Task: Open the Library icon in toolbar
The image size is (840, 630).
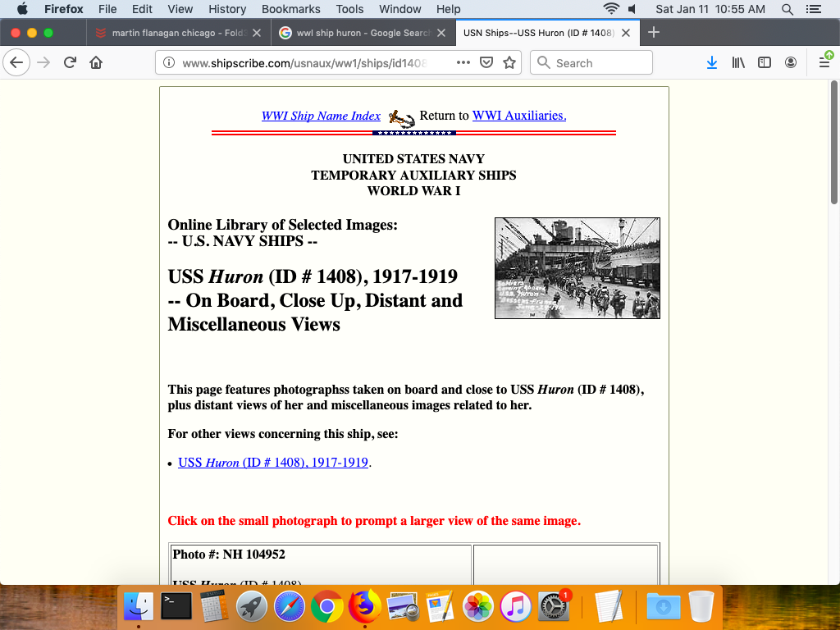Action: point(738,62)
